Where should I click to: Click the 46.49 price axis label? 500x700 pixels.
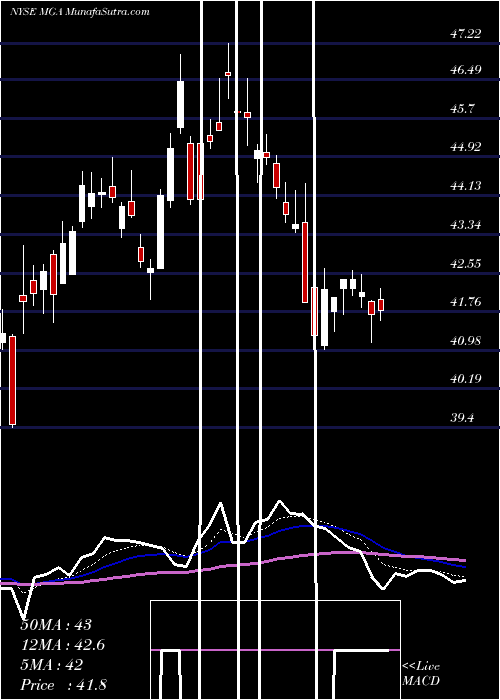tap(466, 70)
